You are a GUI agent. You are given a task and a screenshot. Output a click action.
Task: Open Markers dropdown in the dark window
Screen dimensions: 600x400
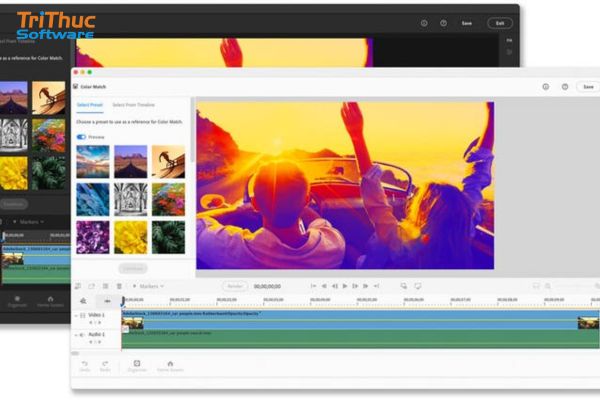29,222
